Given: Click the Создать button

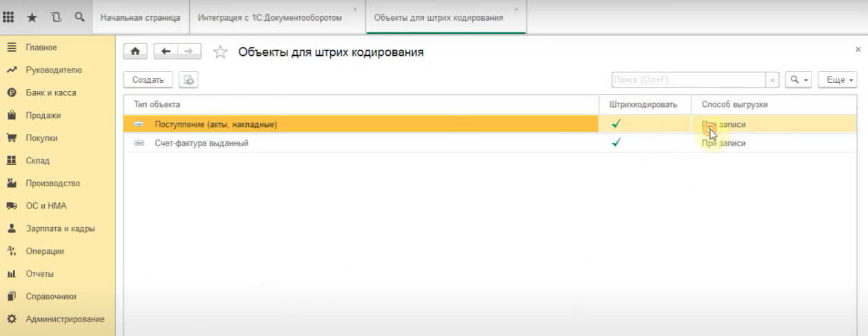Looking at the screenshot, I should pos(148,79).
